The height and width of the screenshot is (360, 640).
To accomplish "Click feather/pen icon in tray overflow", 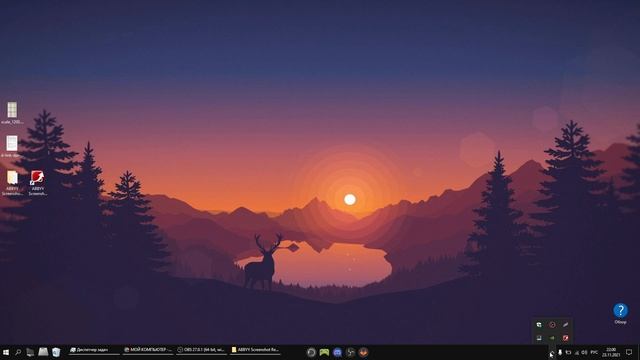I will (x=565, y=325).
